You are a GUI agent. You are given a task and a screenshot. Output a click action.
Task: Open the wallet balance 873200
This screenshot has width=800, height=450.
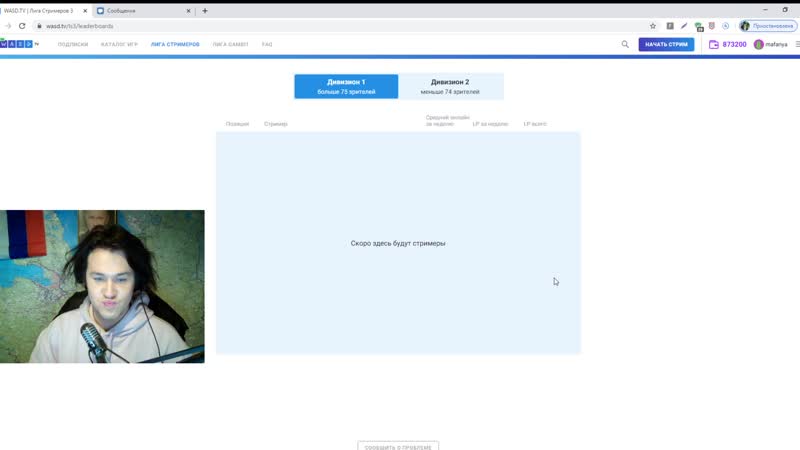tap(728, 44)
